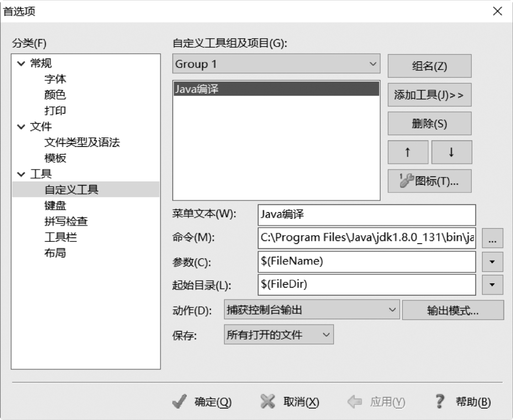Open the 起始目录(L) variable dropdown arrow
The width and height of the screenshot is (513, 420).
pos(492,285)
